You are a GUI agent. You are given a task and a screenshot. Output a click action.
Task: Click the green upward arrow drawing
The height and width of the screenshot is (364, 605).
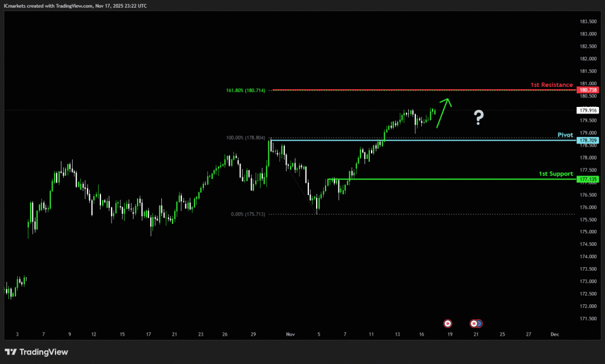click(x=444, y=111)
